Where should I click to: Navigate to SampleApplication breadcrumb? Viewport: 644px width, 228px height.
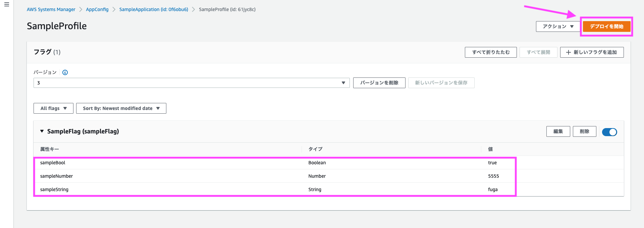click(x=154, y=9)
